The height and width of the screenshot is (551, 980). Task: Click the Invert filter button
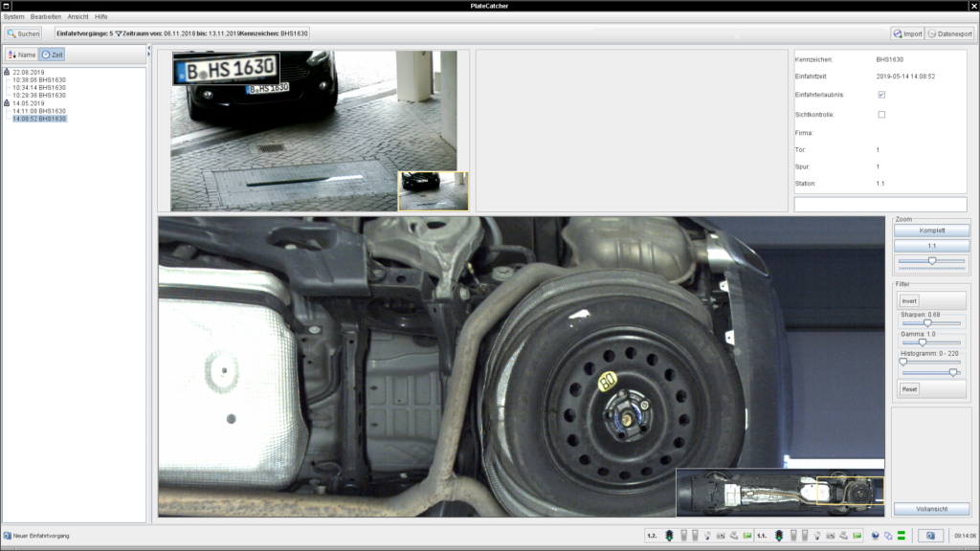909,301
